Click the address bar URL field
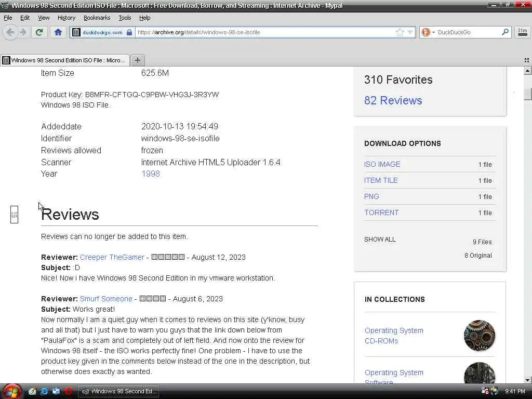 click(x=264, y=32)
